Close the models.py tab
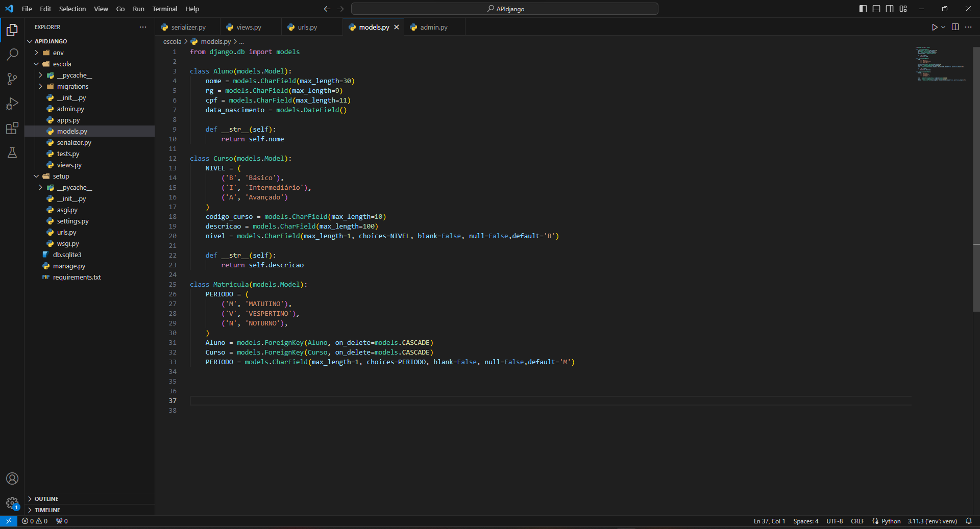Image resolution: width=980 pixels, height=529 pixels. pos(397,27)
